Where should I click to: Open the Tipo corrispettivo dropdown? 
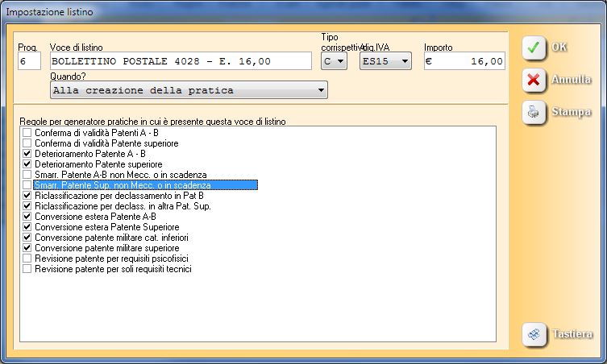pyautogui.click(x=334, y=61)
